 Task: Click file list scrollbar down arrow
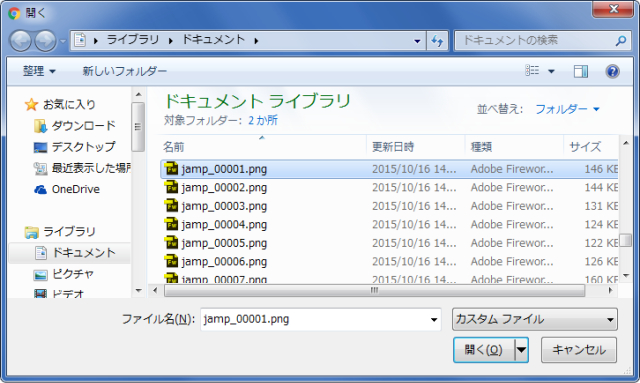click(626, 276)
